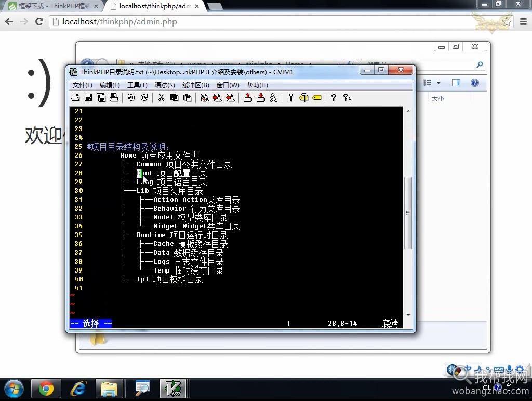Image resolution: width=532 pixels, height=401 pixels.
Task: Click the 'Lib 项目类库目录' line
Action: [x=170, y=191]
